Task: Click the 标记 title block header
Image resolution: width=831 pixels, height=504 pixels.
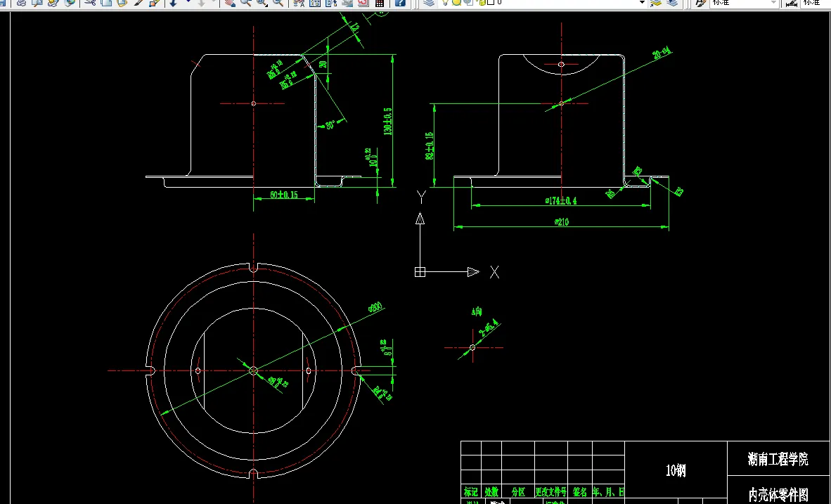Action: click(470, 492)
